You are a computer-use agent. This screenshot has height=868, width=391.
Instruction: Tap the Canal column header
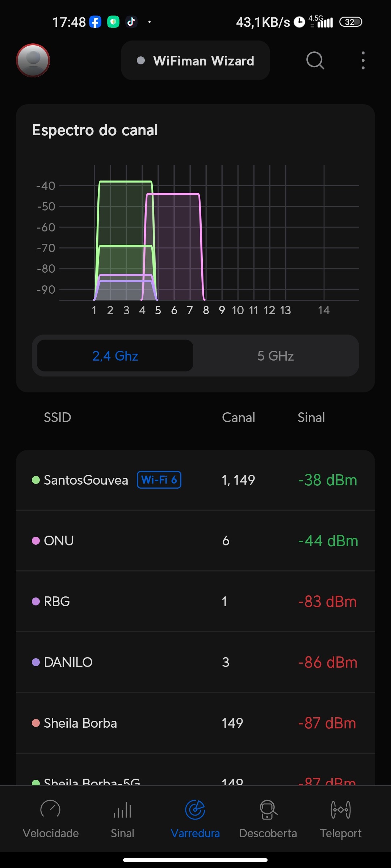tap(238, 418)
